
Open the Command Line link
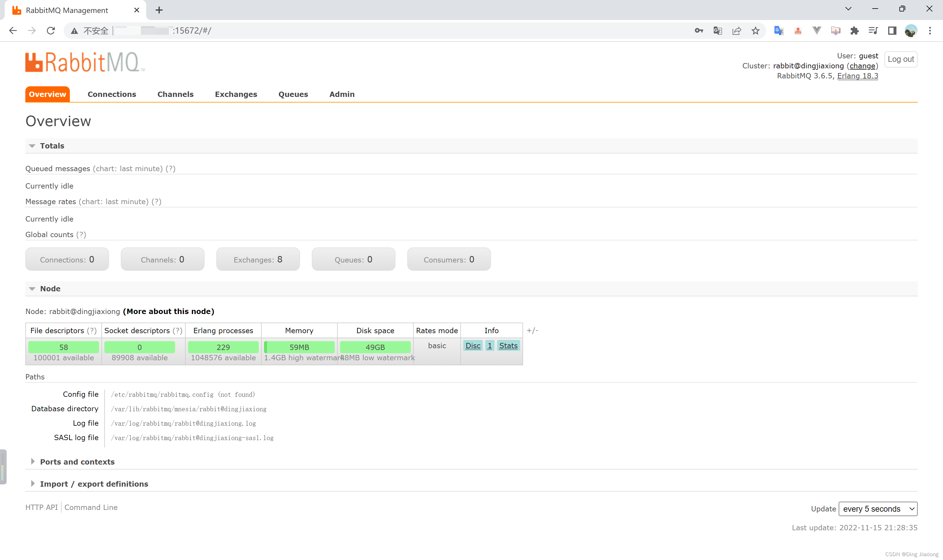click(x=91, y=508)
